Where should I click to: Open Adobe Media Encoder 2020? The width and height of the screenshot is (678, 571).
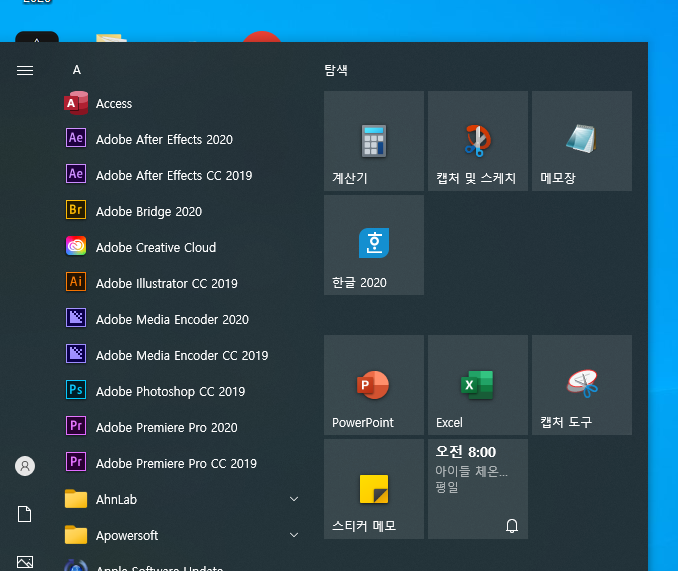(x=182, y=319)
